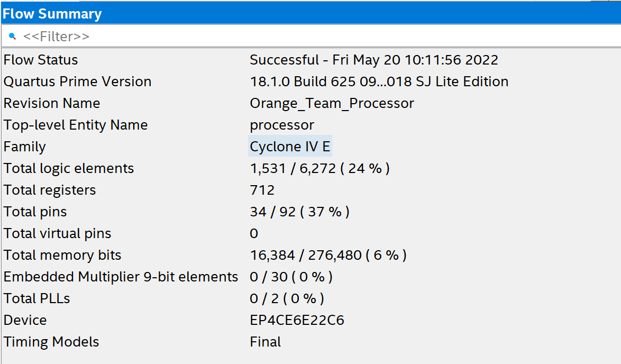The image size is (621, 364).
Task: Click the Successful flow status value
Action: (x=373, y=60)
